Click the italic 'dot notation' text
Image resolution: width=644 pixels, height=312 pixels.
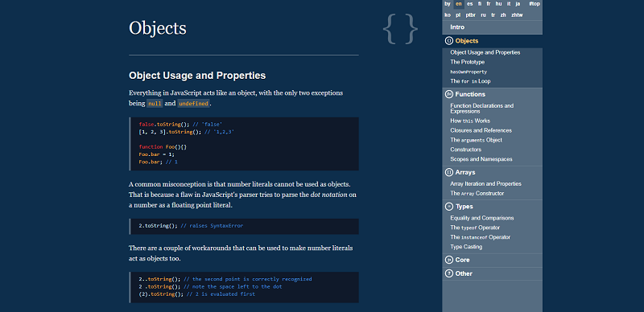pyautogui.click(x=330, y=194)
